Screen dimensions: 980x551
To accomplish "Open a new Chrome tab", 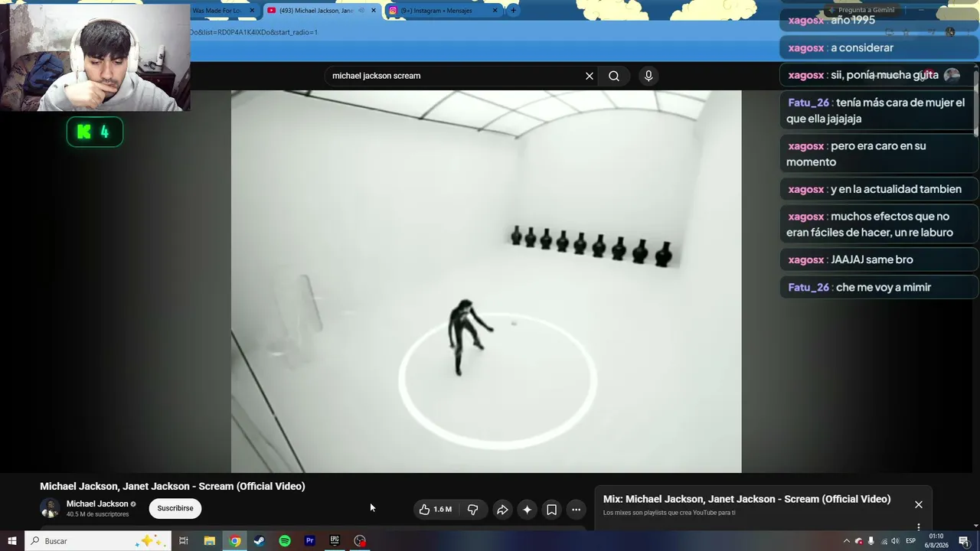I will (x=513, y=11).
